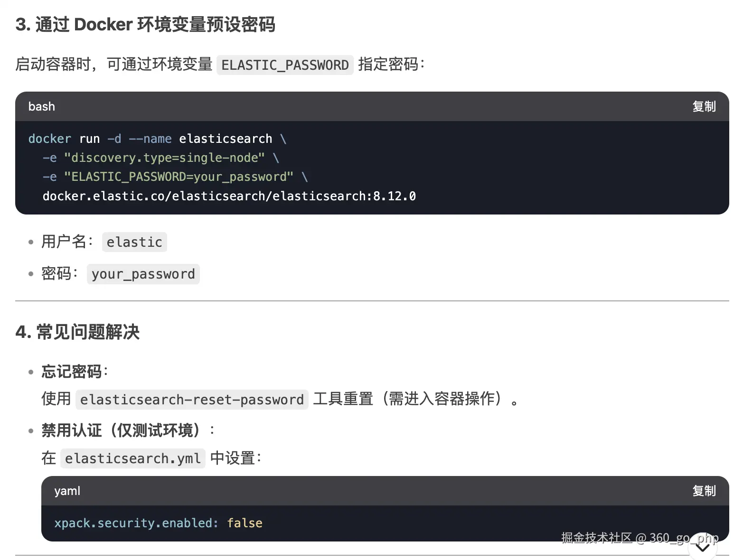Click the ELASTIC_PASSWORD inline code in intro
The width and height of the screenshot is (734, 560).
pos(285,65)
